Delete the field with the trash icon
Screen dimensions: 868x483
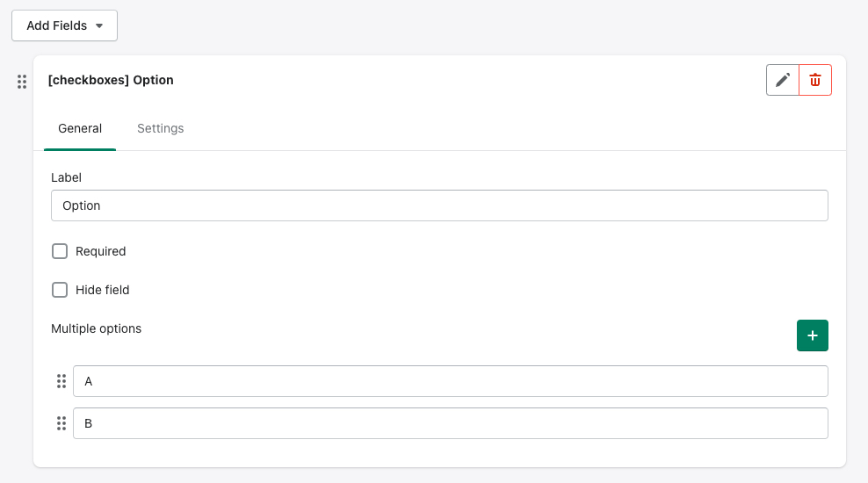tap(815, 80)
